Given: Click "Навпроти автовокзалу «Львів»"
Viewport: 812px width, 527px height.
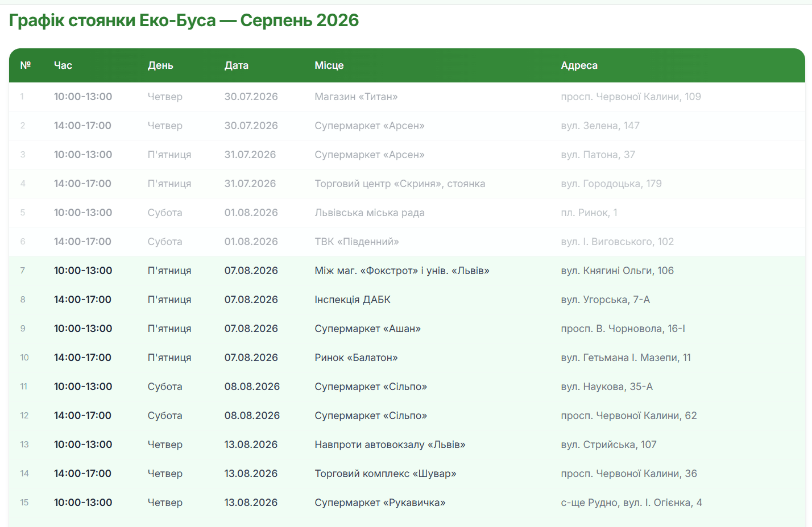Looking at the screenshot, I should pos(390,445).
